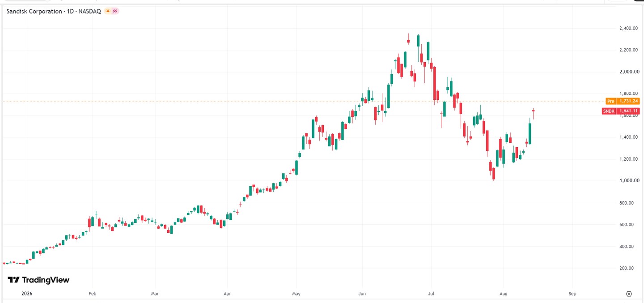Click the NASDAQ exchange label

tap(91, 11)
